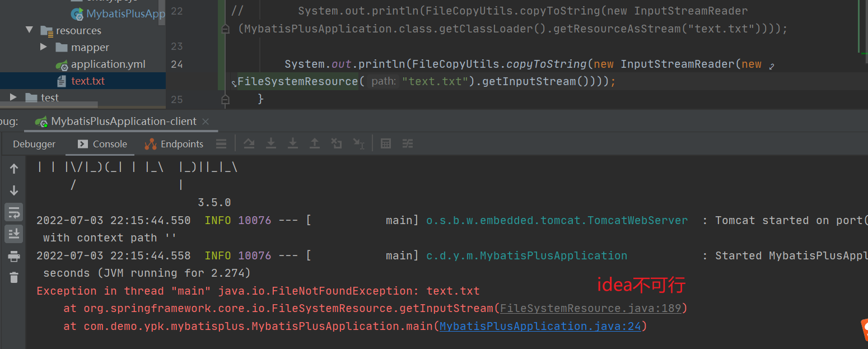The width and height of the screenshot is (868, 349).
Task: Select the test folder in project tree
Action: click(x=49, y=97)
